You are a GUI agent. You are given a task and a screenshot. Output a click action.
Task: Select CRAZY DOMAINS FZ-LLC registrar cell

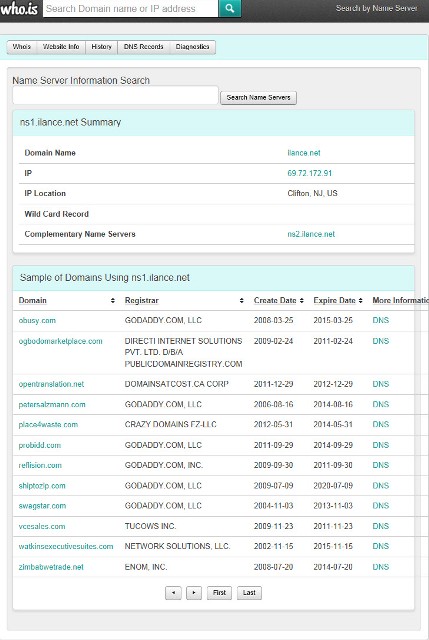[x=171, y=424]
